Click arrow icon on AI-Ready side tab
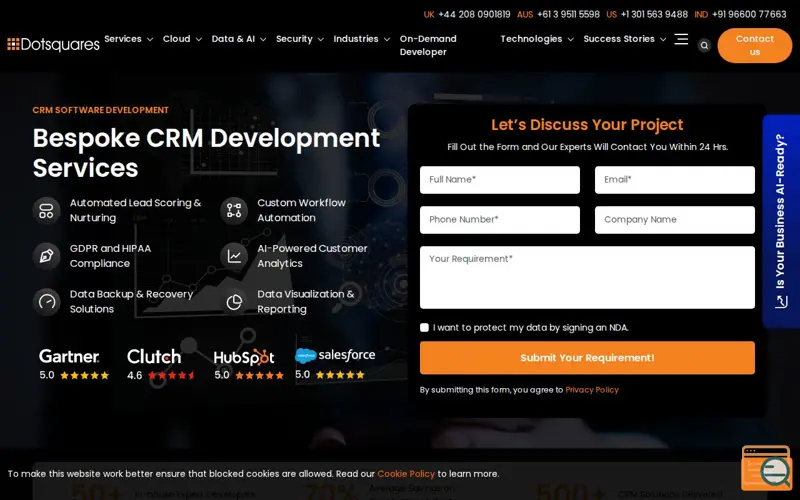This screenshot has height=500, width=800. click(x=781, y=302)
